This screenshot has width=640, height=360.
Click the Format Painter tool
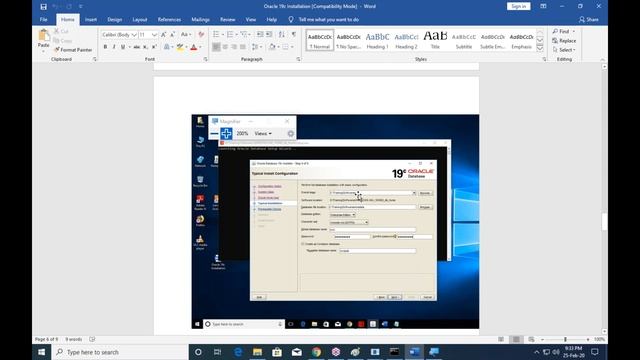point(73,50)
